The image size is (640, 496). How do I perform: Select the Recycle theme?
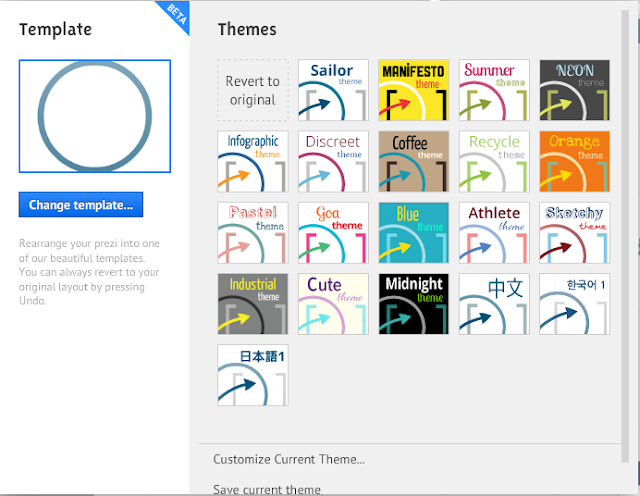494,161
